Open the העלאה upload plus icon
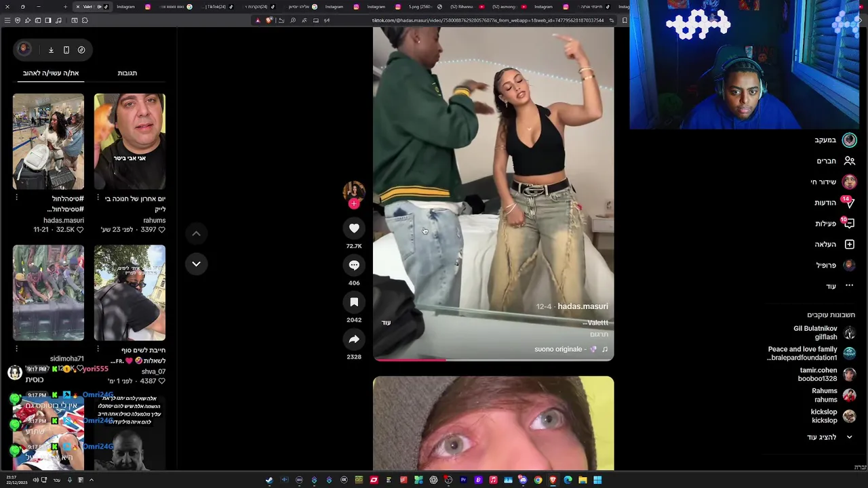This screenshot has height=488, width=868. (850, 244)
